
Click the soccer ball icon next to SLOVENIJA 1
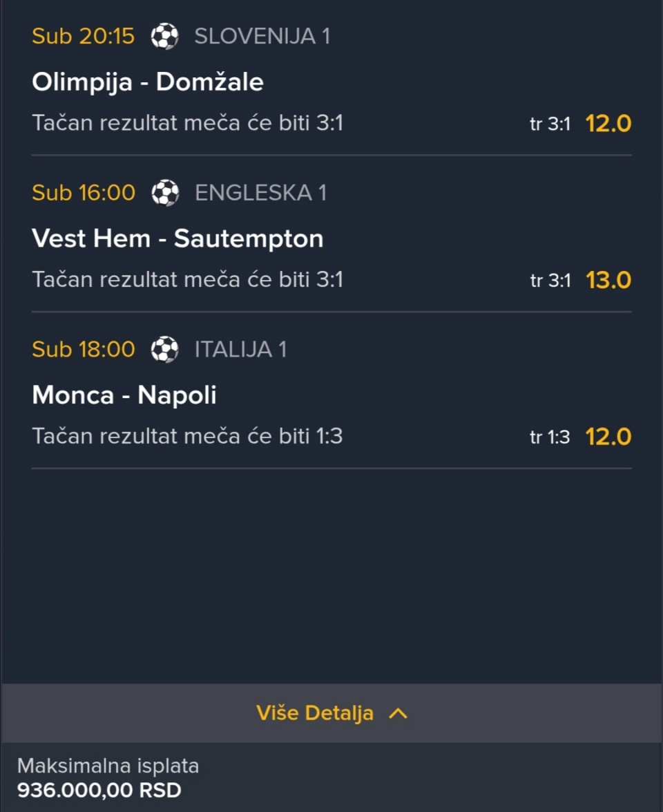[164, 36]
